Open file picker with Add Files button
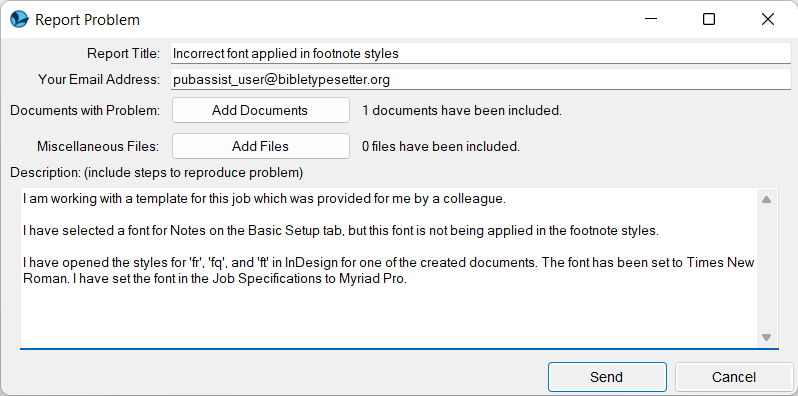 pyautogui.click(x=261, y=147)
